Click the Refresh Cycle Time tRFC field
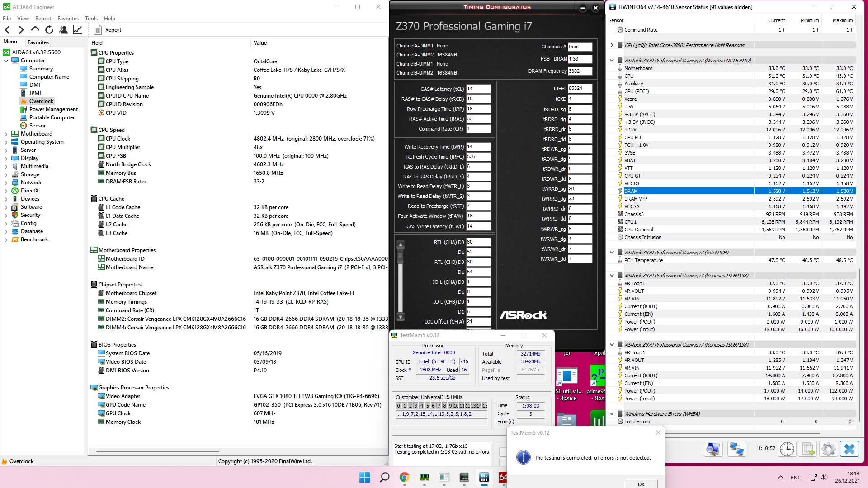This screenshot has height=488, width=868. click(478, 157)
